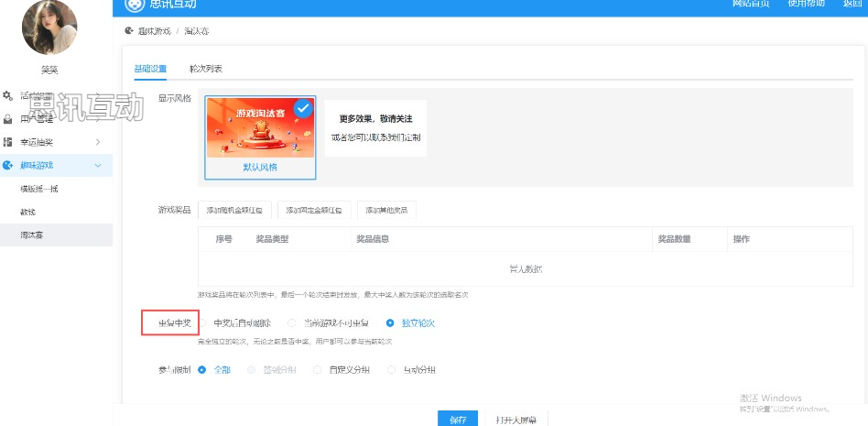
Task: Select the 自定义分组 radio option
Action: pyautogui.click(x=317, y=370)
